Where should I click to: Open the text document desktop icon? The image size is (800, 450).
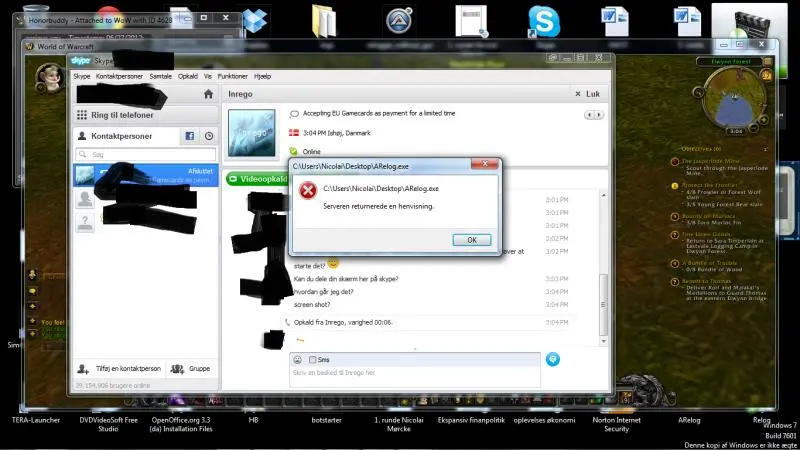coord(471,21)
